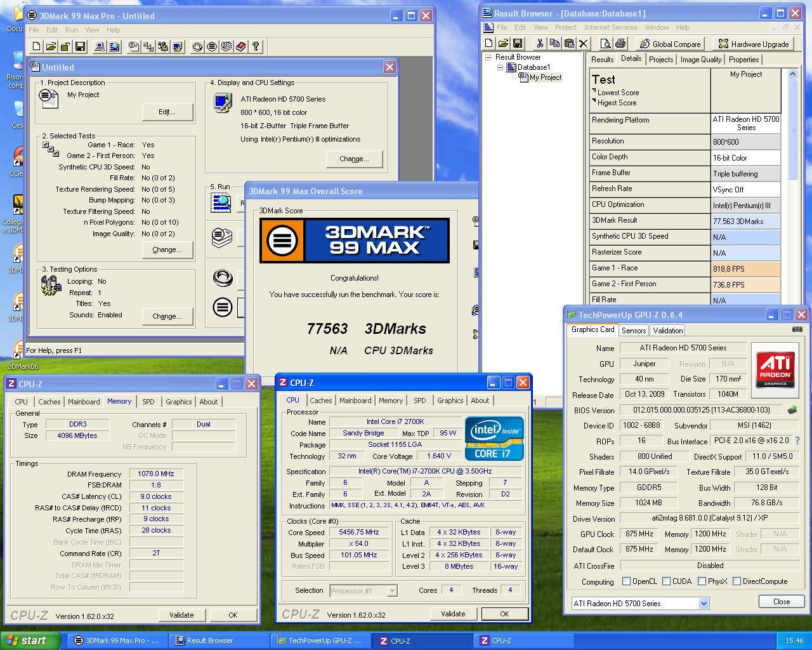Viewport: 812px width, 650px height.
Task: Switch to Result Browser in the taskbar
Action: pos(219,640)
